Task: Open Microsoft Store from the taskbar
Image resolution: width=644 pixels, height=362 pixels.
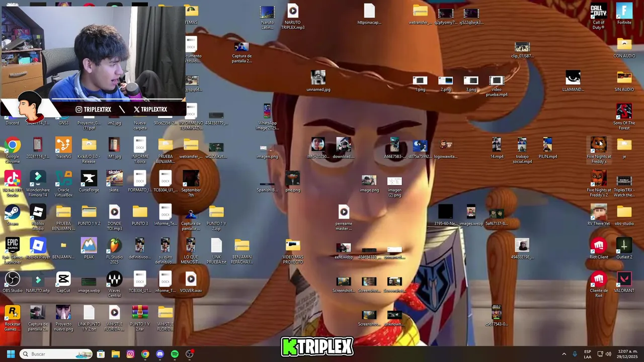Action: (101, 354)
